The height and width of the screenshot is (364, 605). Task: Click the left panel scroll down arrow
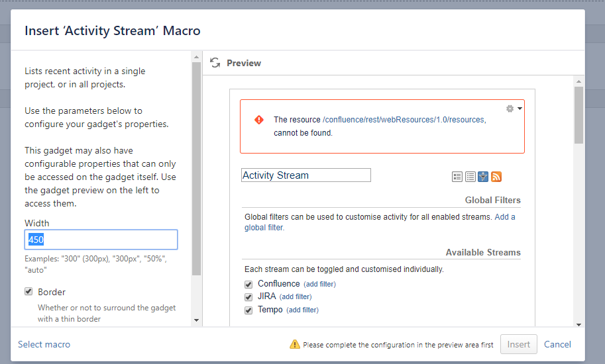[196, 320]
